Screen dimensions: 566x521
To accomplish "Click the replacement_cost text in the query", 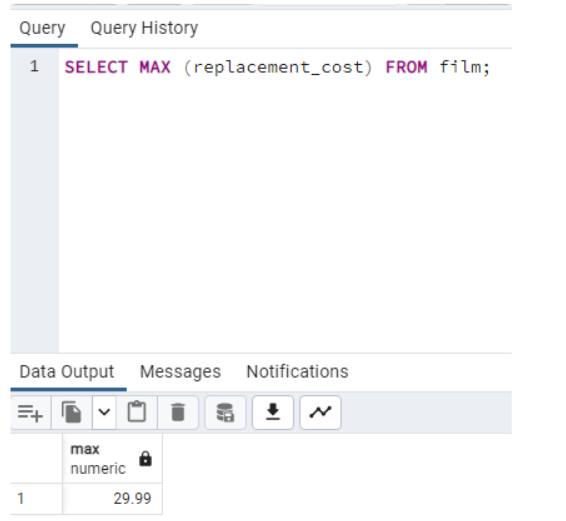I will coord(278,68).
